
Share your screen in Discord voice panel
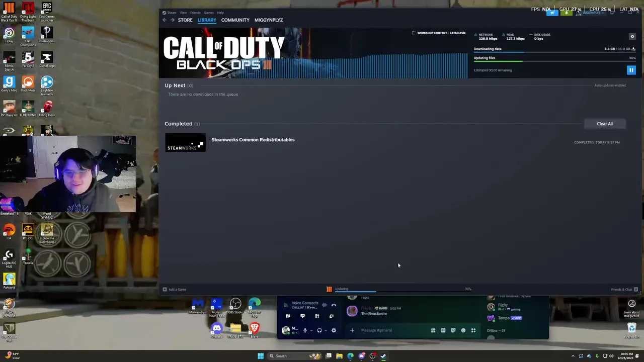pos(302,316)
